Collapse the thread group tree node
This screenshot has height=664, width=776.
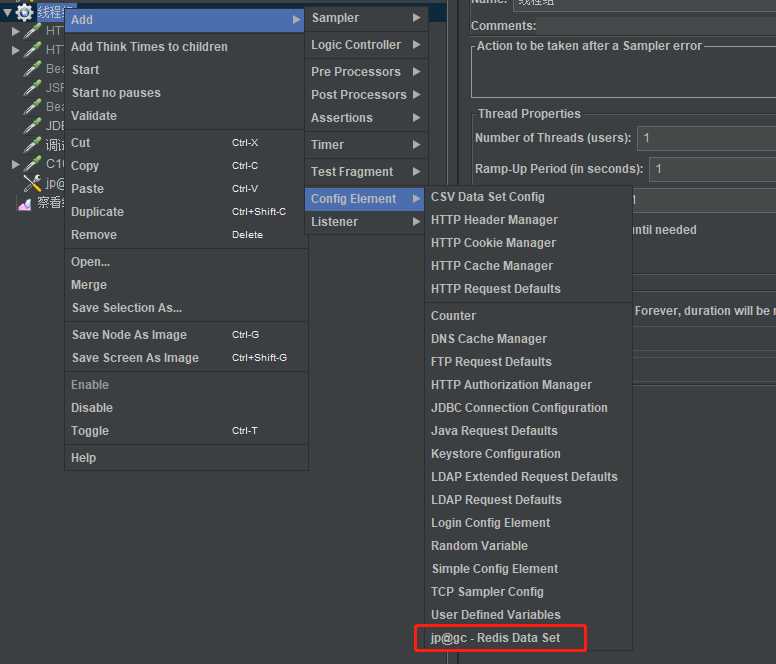pos(7,12)
